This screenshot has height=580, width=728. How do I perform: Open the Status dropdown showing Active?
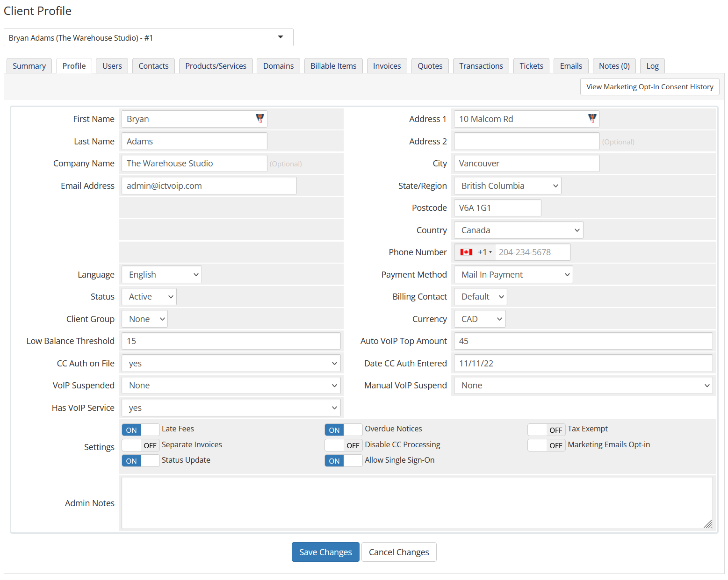[149, 296]
